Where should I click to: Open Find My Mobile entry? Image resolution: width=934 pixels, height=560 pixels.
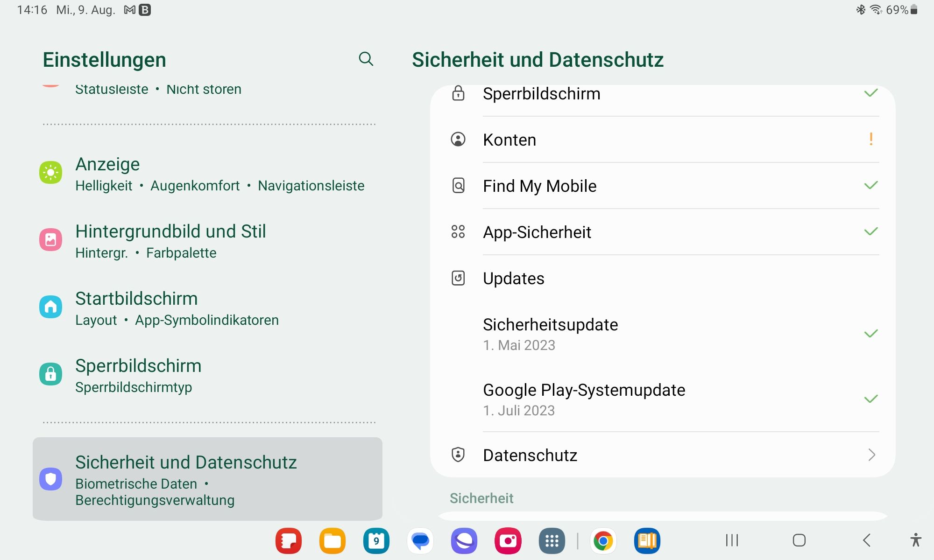point(539,186)
